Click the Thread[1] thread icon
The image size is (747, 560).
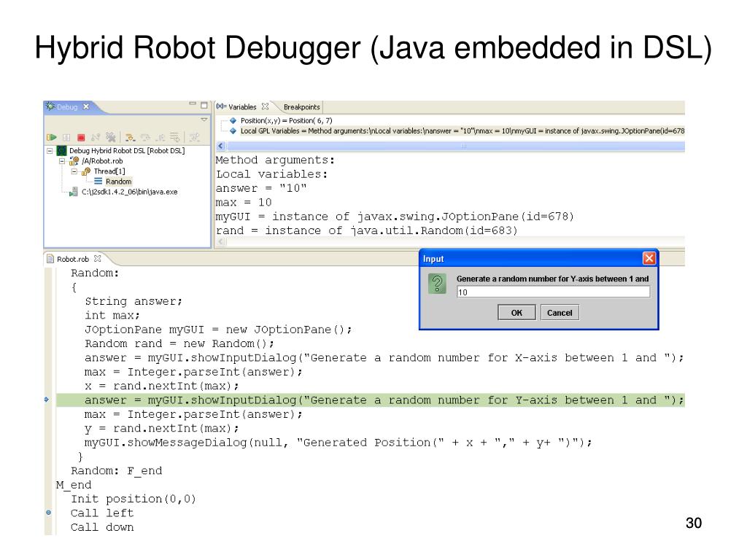(x=86, y=171)
